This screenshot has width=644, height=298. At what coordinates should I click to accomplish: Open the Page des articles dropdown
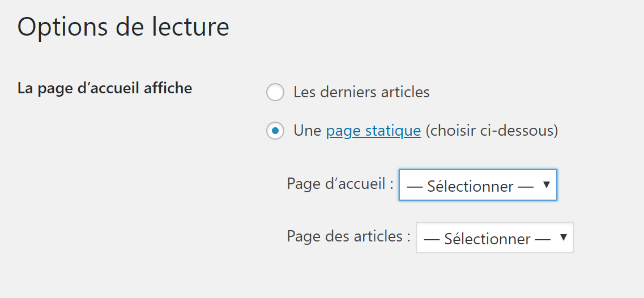(495, 237)
